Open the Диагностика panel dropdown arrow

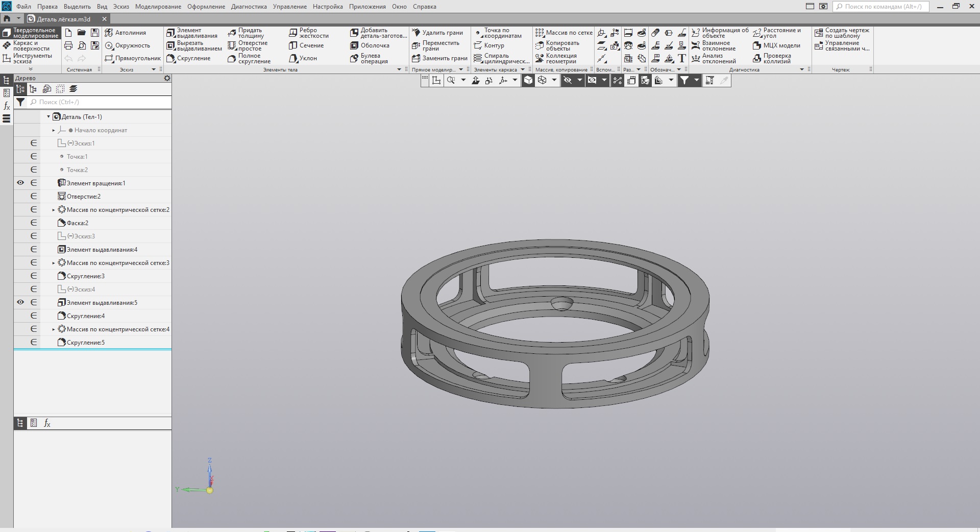click(x=802, y=69)
